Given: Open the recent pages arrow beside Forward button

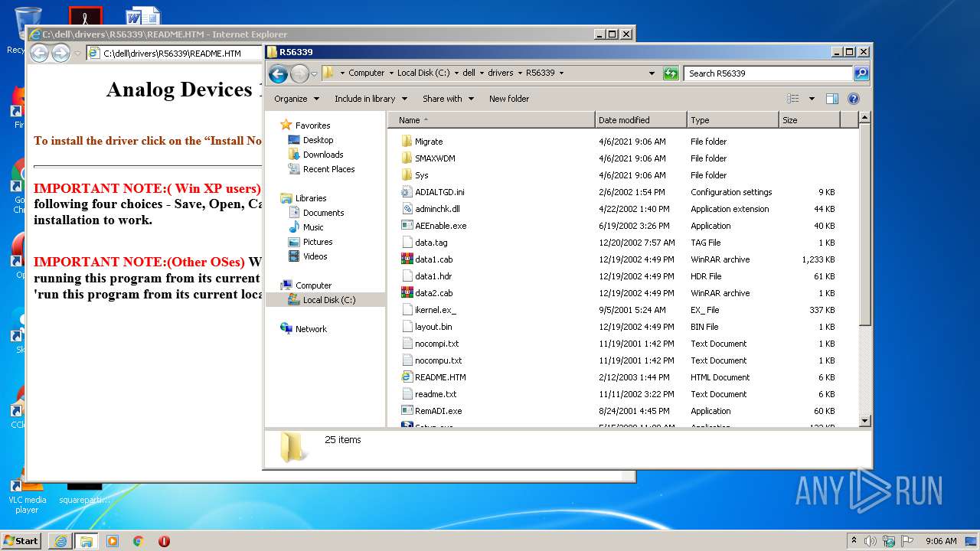Looking at the screenshot, I should click(314, 74).
